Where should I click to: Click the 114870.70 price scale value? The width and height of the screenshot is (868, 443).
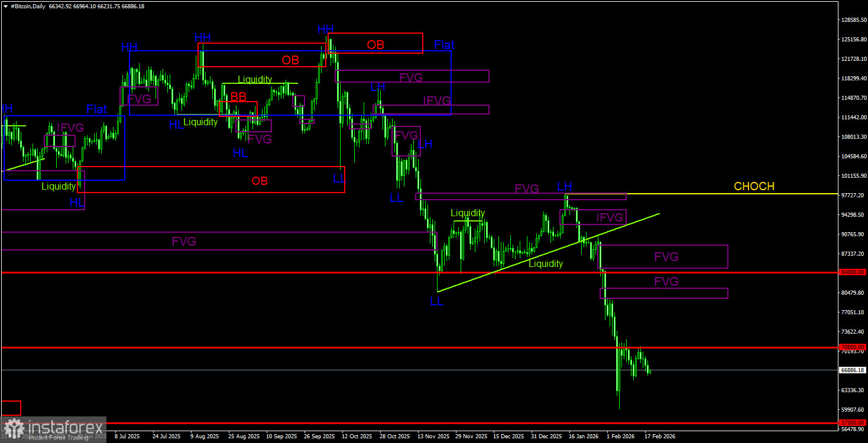pyautogui.click(x=854, y=98)
